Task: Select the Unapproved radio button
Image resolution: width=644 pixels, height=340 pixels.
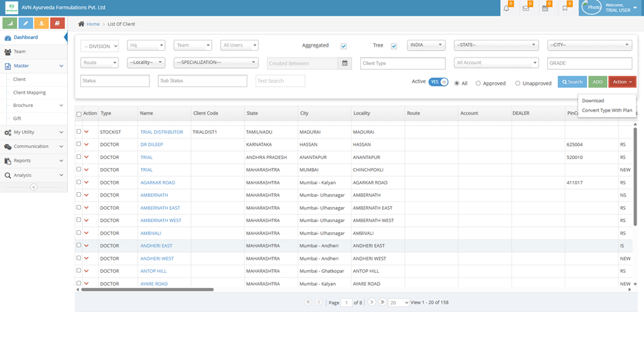Action: [x=517, y=84]
